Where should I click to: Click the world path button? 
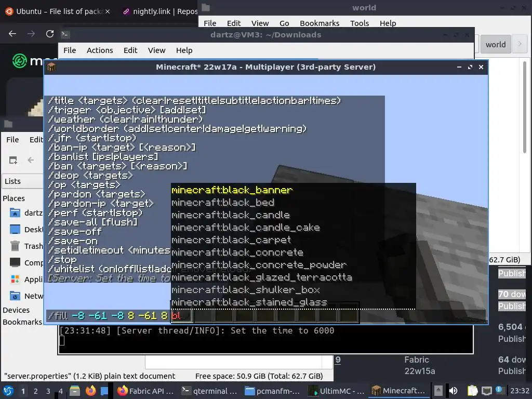495,44
